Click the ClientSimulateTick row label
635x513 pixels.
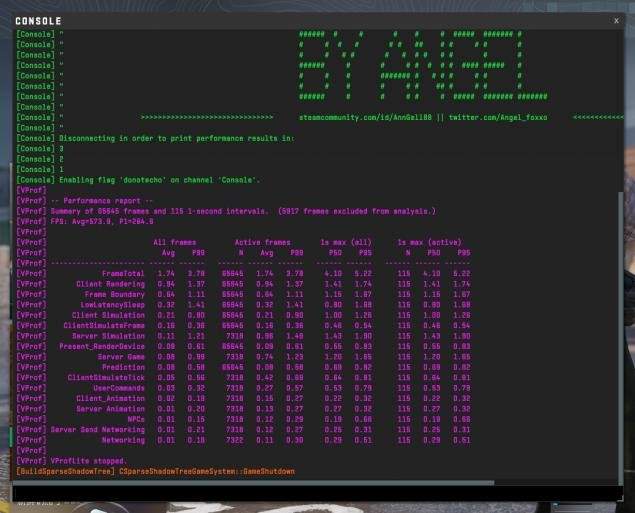(x=106, y=378)
